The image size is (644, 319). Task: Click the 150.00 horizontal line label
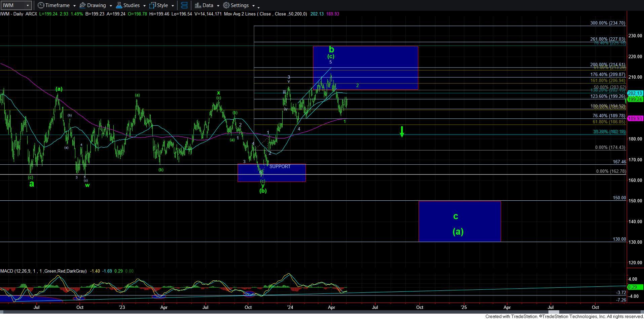pyautogui.click(x=619, y=198)
